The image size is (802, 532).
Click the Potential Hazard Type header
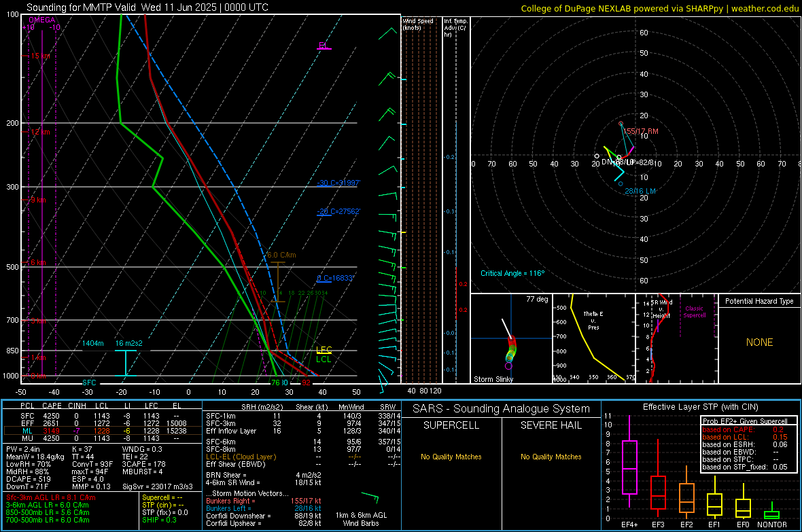coord(759,301)
